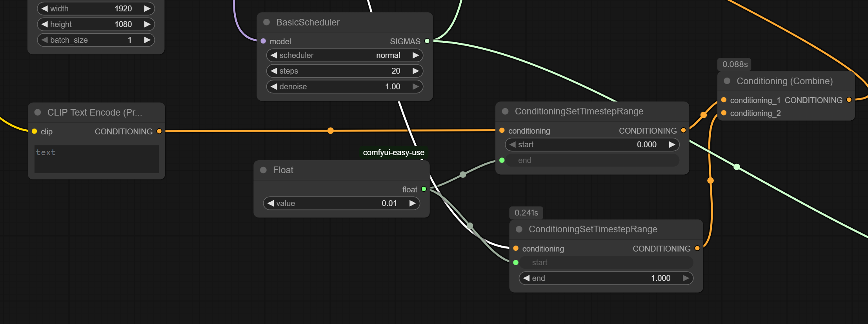This screenshot has width=868, height=324.
Task: Select the next scheduler option with right arrow
Action: click(416, 55)
